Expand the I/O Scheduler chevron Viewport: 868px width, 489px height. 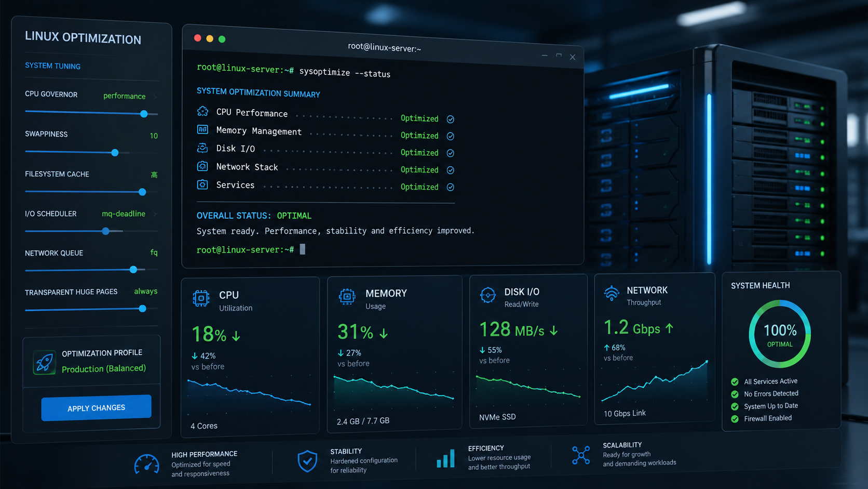155,214
